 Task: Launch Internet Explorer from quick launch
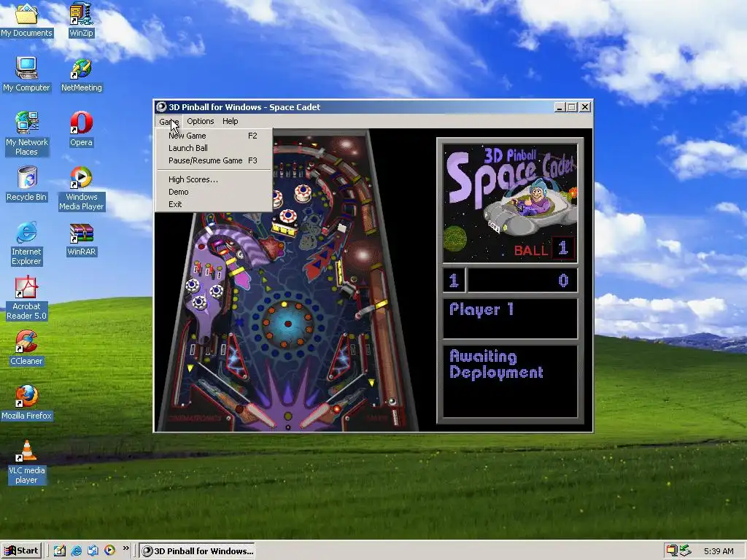coord(76,551)
